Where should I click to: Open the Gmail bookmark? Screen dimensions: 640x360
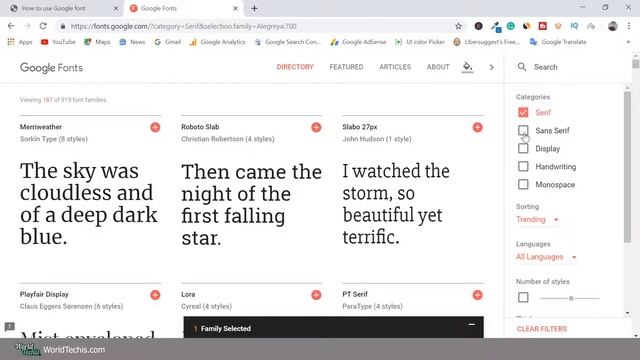(168, 42)
